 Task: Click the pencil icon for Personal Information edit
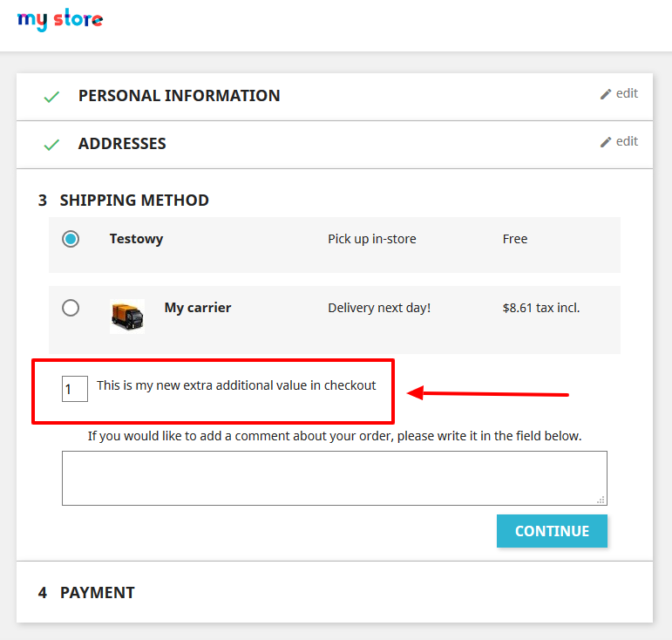(606, 94)
